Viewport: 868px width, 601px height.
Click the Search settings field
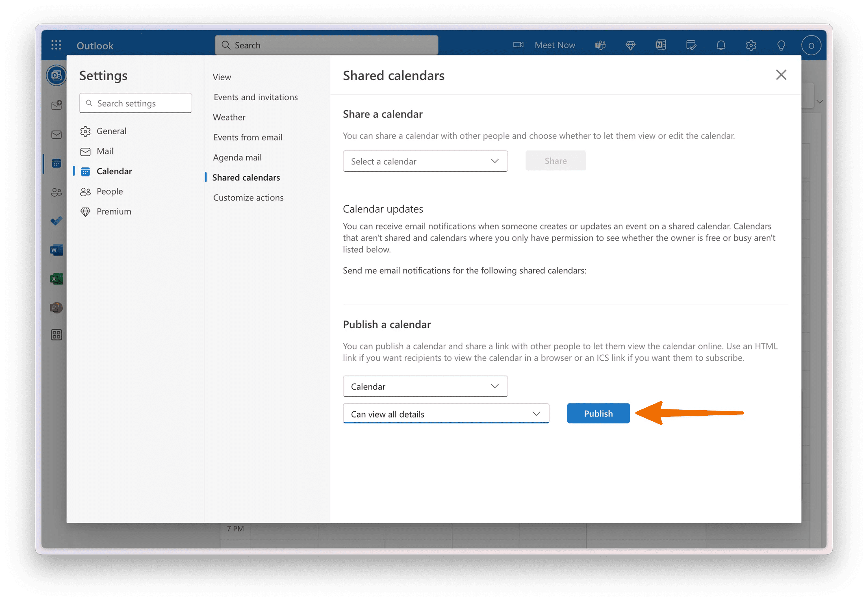[136, 103]
